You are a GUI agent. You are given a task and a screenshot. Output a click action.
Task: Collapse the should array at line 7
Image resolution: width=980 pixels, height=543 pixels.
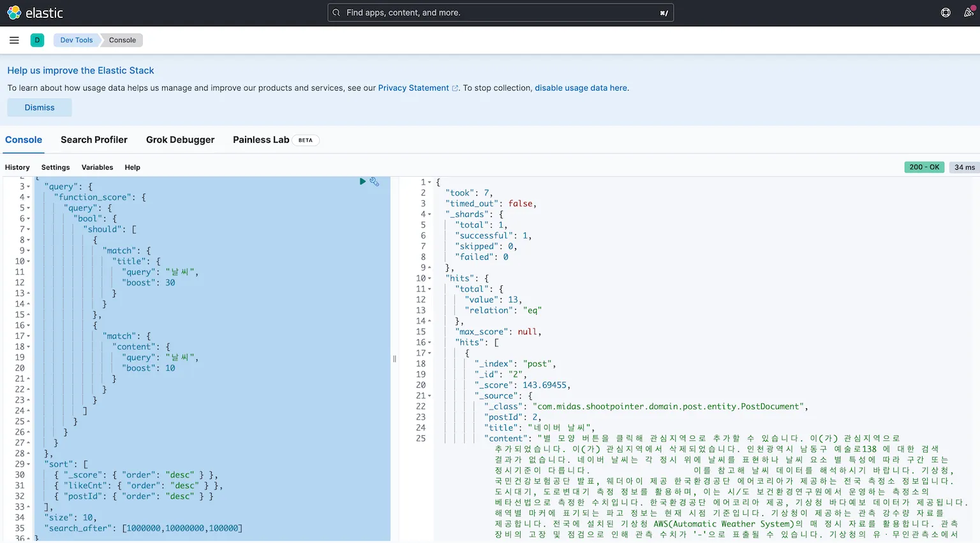click(x=29, y=230)
